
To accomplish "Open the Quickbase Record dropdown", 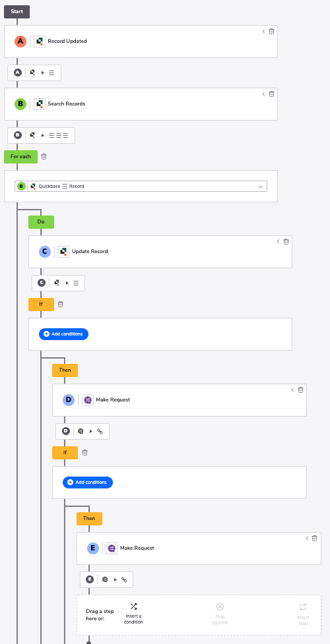I will click(x=141, y=186).
